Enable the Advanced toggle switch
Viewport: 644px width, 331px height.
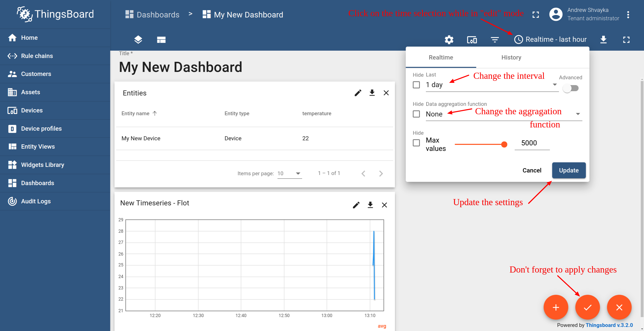pos(571,88)
